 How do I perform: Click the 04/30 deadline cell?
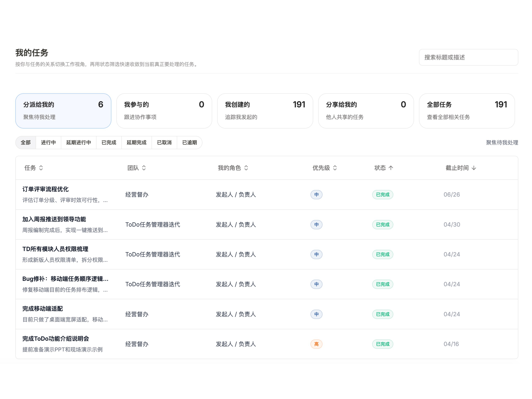pyautogui.click(x=452, y=225)
